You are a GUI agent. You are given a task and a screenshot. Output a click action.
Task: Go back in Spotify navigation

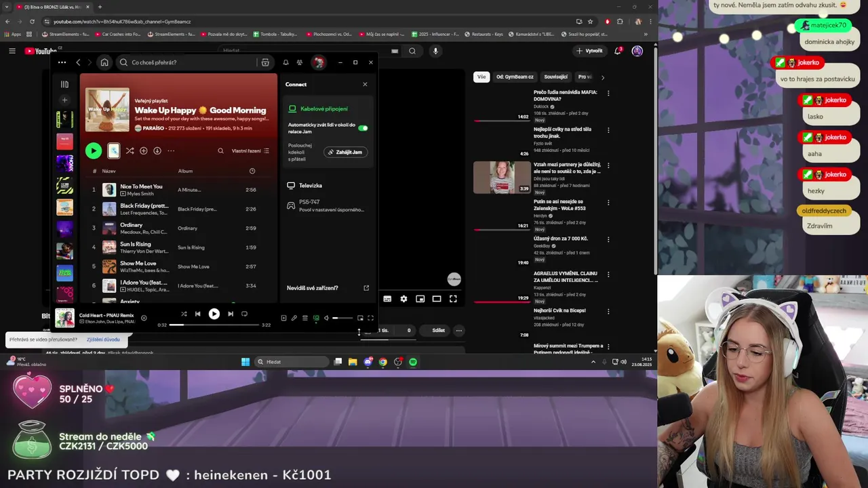78,62
